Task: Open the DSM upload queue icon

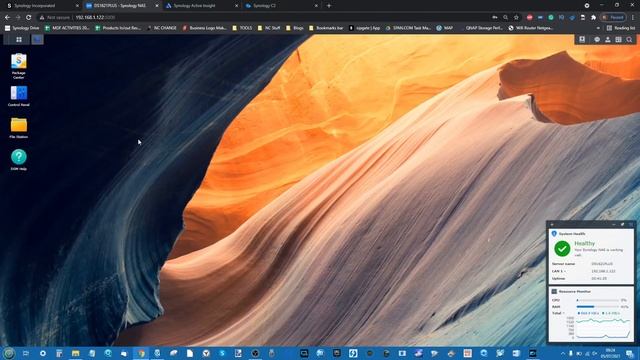Action: pyautogui.click(x=582, y=40)
